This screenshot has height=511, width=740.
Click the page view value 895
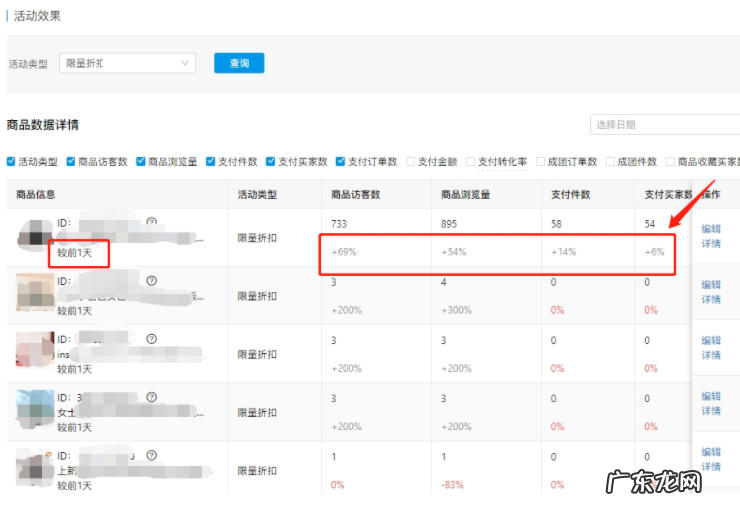pos(449,224)
